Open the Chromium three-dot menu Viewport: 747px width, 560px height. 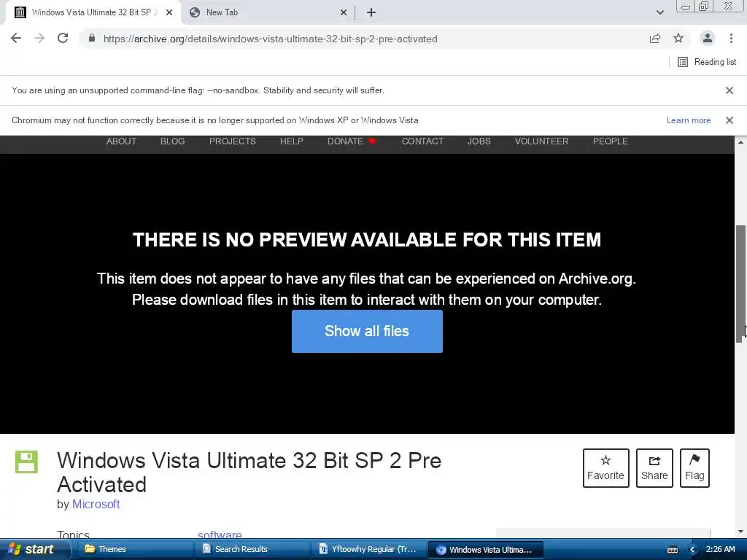coord(731,39)
